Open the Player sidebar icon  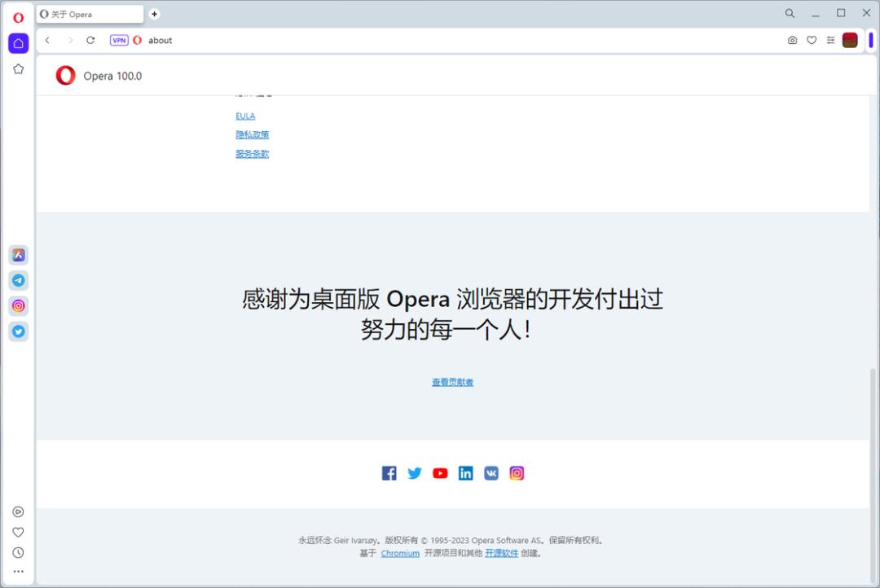(x=18, y=511)
